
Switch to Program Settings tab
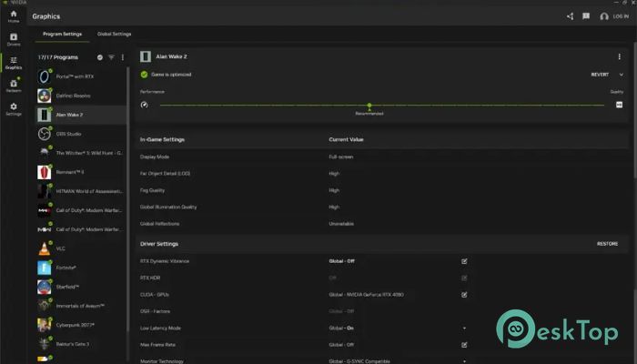coord(62,35)
